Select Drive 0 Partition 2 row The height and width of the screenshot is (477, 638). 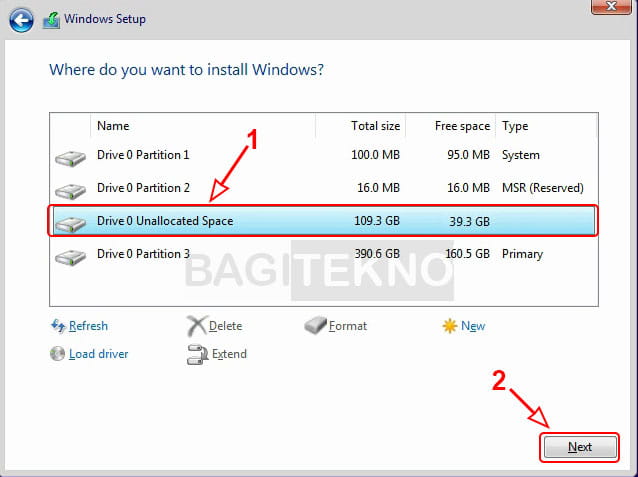[x=324, y=188]
